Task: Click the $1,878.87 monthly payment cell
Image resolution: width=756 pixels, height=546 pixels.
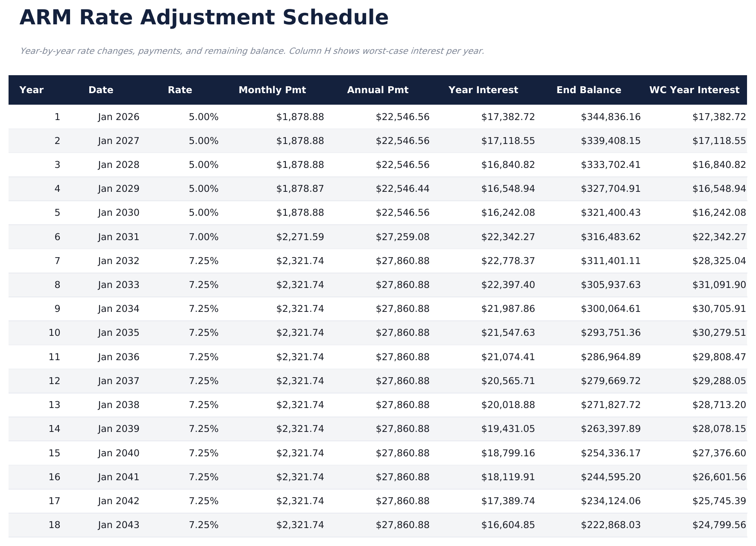Action: click(x=300, y=189)
